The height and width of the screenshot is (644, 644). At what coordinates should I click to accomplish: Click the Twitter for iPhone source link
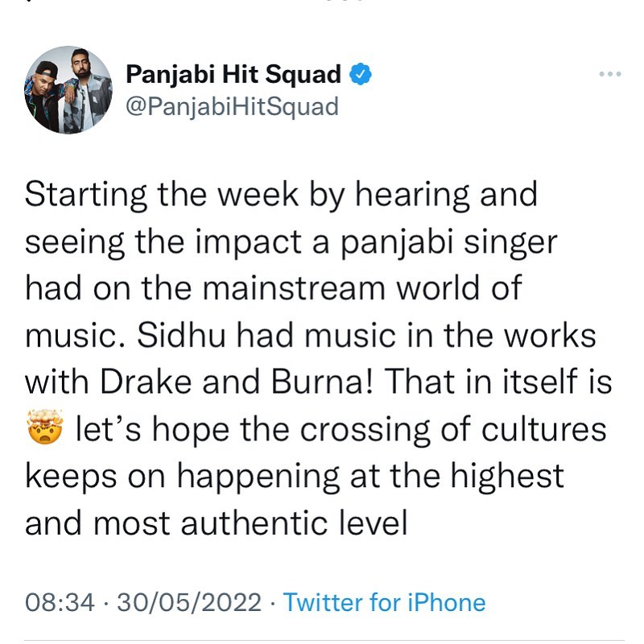coord(385,602)
